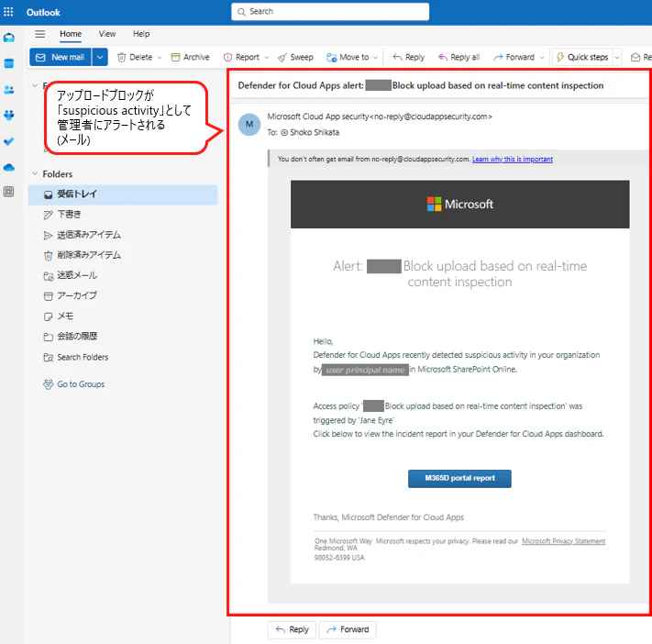Viewport: 652px width, 644px height.
Task: Open the Microsoft Privacy Statement link
Action: [x=563, y=541]
